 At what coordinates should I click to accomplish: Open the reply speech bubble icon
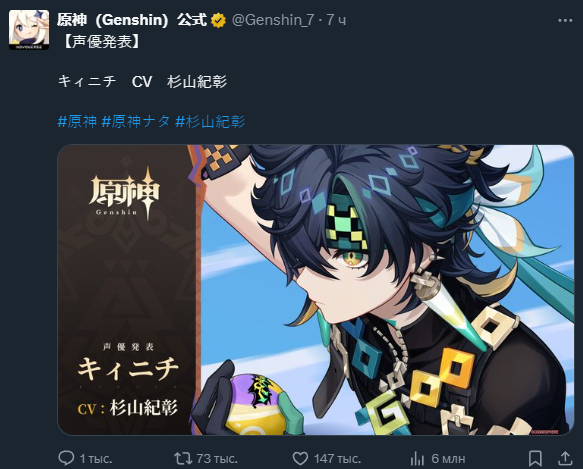click(66, 458)
